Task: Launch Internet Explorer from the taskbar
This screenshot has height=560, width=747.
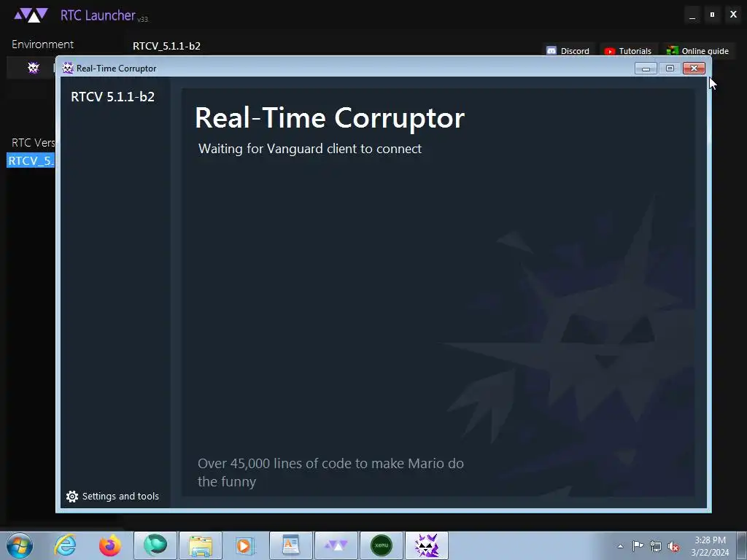Action: (65, 545)
